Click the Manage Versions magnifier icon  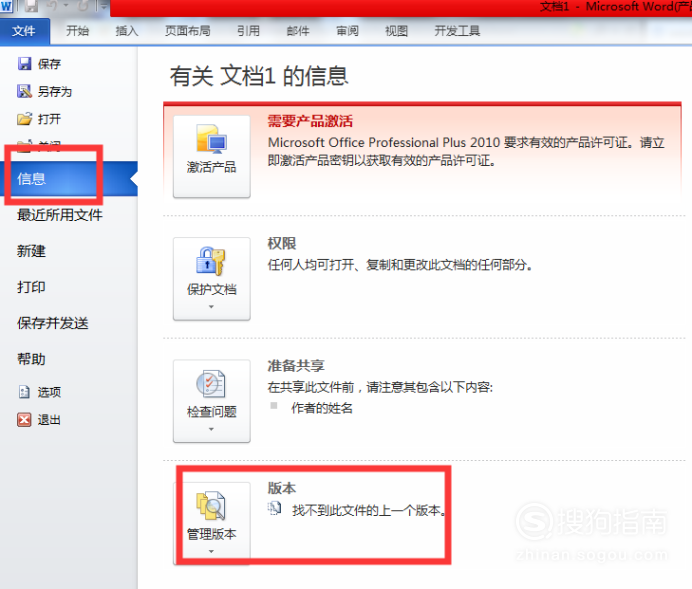[x=211, y=506]
